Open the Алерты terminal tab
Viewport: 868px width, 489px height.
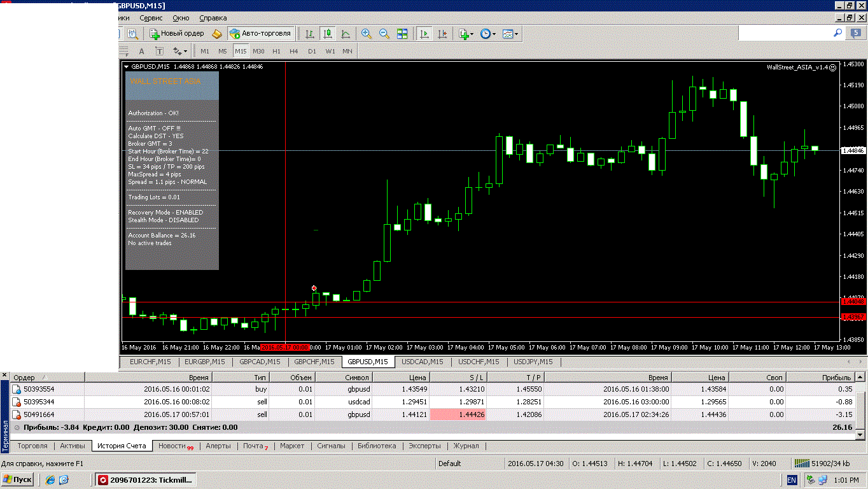pyautogui.click(x=218, y=446)
